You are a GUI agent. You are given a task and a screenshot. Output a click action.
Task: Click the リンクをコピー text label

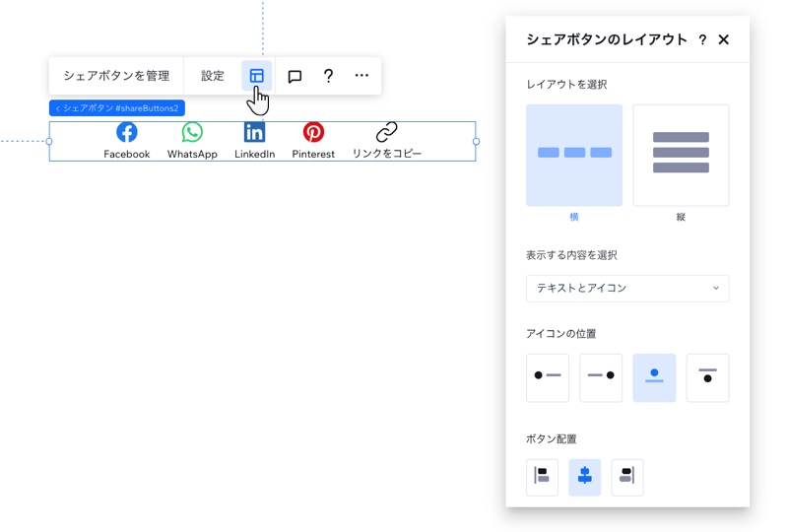[386, 154]
